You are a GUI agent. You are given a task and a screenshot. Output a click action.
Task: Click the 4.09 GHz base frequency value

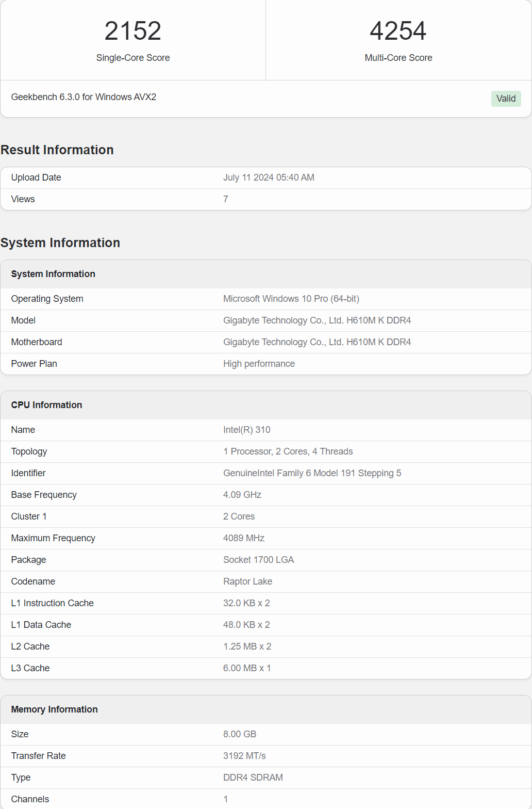click(242, 495)
